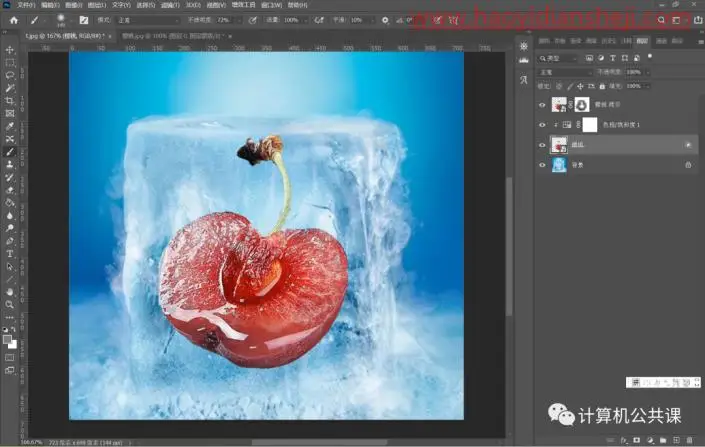Image resolution: width=705 pixels, height=447 pixels.
Task: Open the Type menu
Action: (x=121, y=5)
